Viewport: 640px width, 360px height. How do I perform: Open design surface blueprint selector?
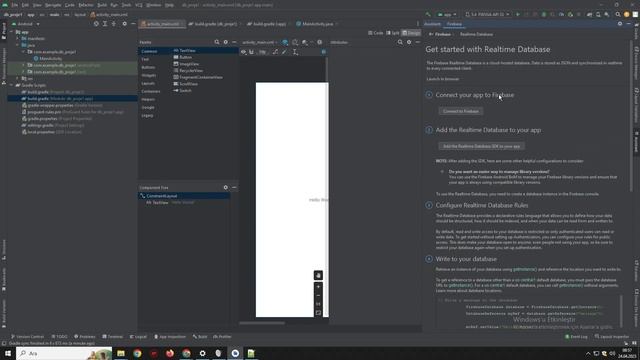285,42
